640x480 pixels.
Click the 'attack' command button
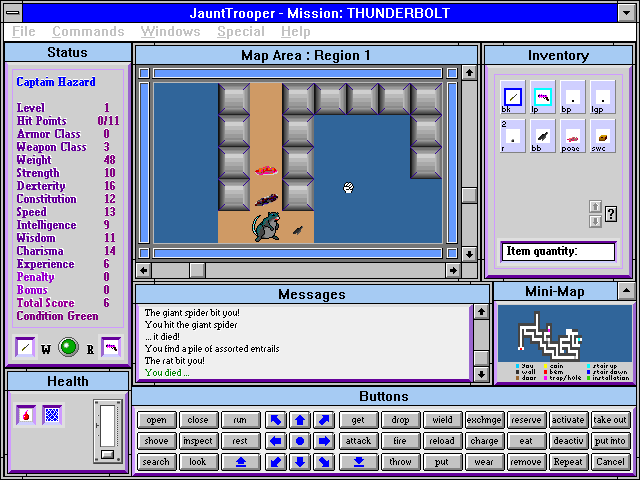coord(359,441)
